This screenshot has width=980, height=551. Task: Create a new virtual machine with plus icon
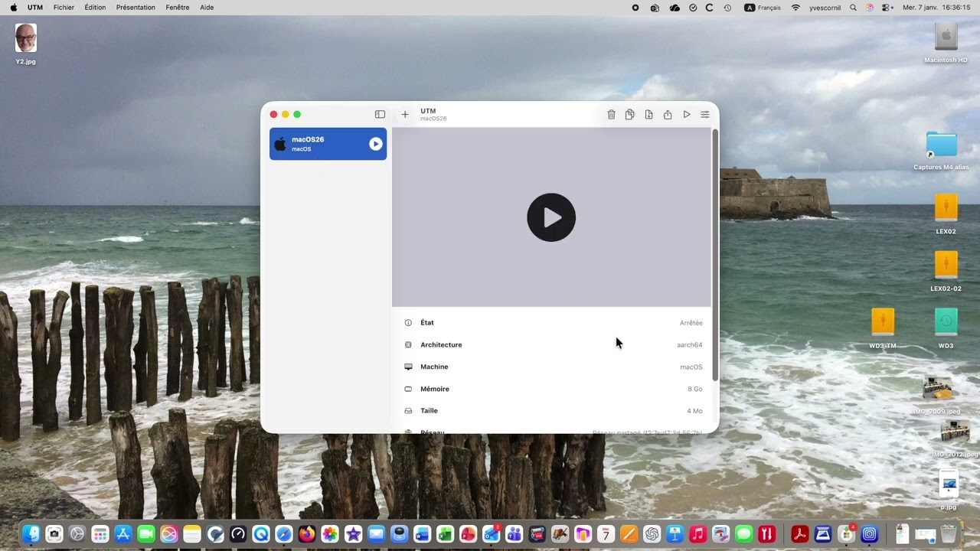(405, 114)
